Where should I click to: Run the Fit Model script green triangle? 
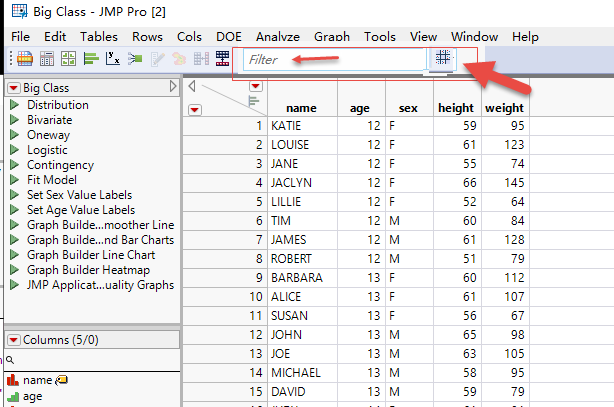[14, 180]
